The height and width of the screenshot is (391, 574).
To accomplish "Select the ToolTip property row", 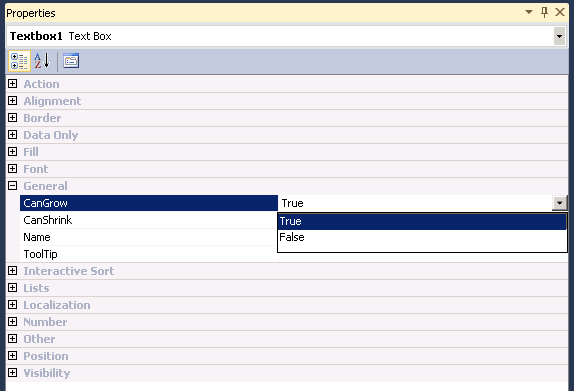I will (x=149, y=254).
